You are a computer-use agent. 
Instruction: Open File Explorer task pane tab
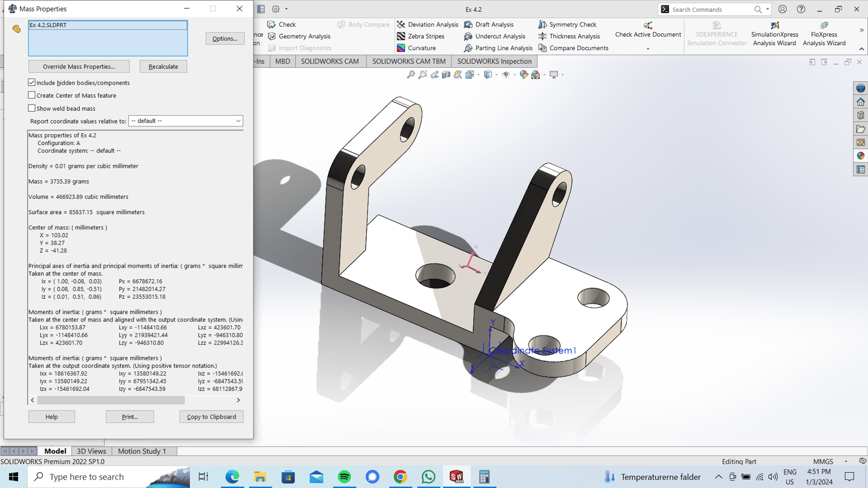tap(861, 129)
